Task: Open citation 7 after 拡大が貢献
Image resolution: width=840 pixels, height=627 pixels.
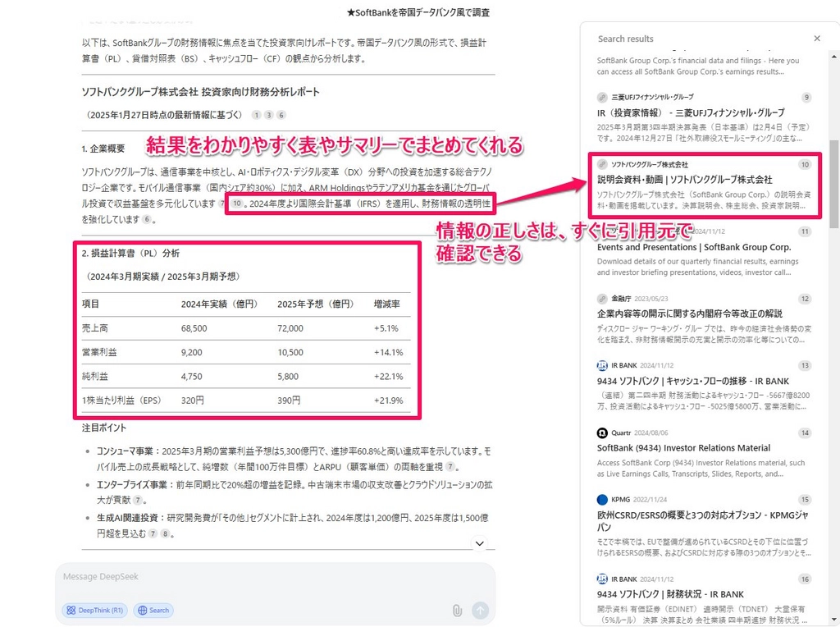Action: [x=138, y=500]
